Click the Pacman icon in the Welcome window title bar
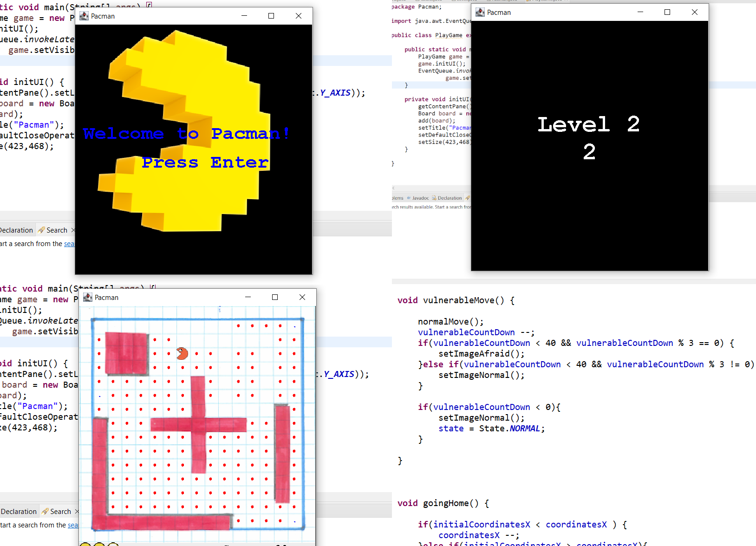756x546 pixels. pos(84,16)
